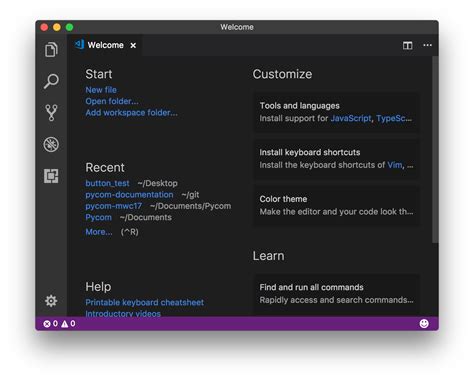Open Install keyboard shortcuts card
Viewport: 474px width, 381px height.
pos(337,159)
